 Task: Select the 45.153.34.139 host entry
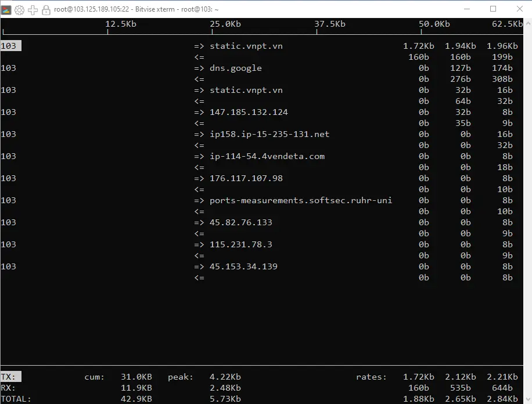[x=243, y=266]
